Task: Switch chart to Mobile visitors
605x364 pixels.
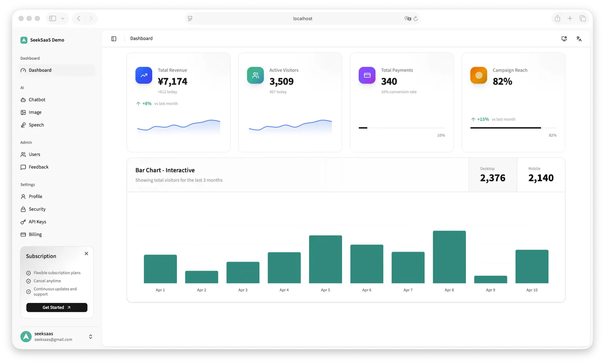Action: coord(541,175)
